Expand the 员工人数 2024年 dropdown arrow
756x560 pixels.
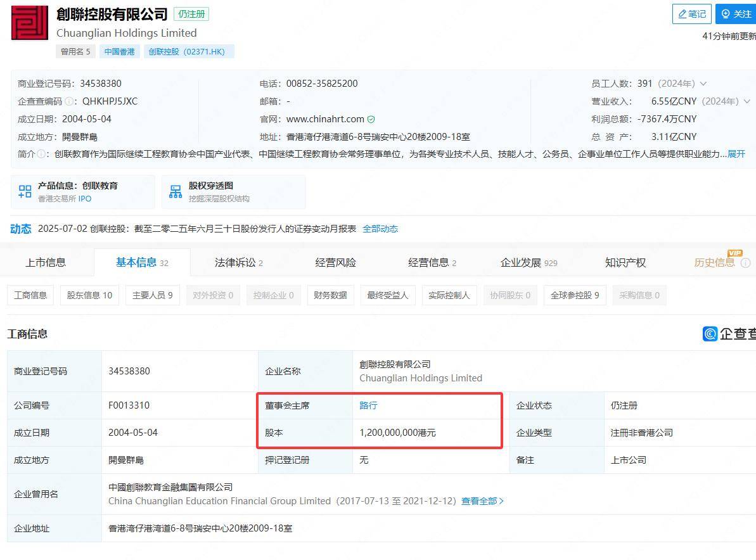click(x=703, y=84)
